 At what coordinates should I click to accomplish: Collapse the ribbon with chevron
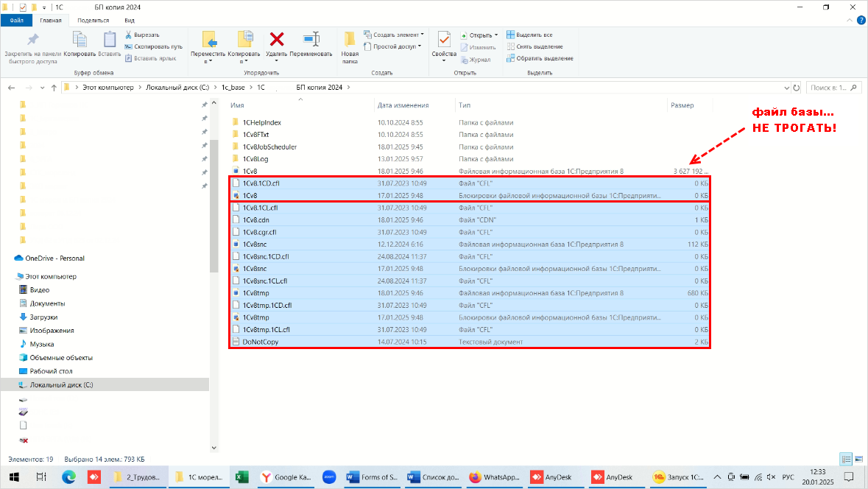[850, 21]
